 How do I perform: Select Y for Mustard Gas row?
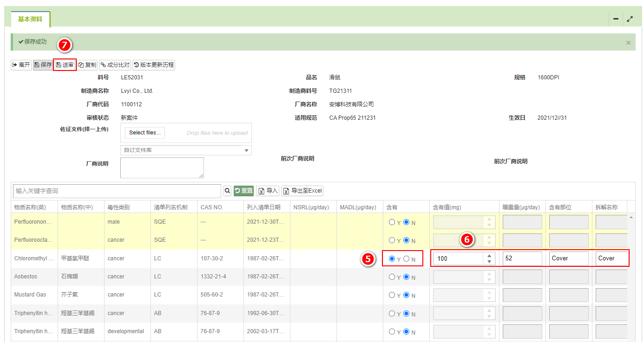click(392, 295)
